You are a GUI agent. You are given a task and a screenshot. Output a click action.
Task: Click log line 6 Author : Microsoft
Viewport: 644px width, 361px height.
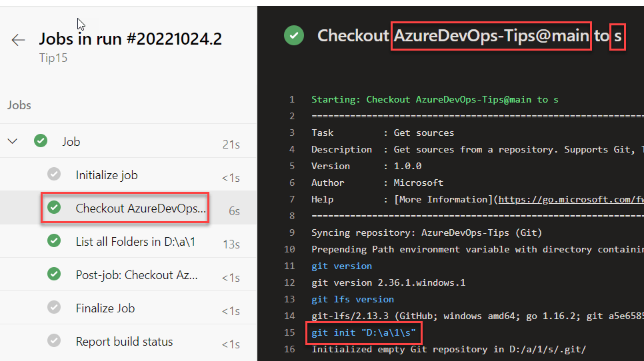pos(377,182)
